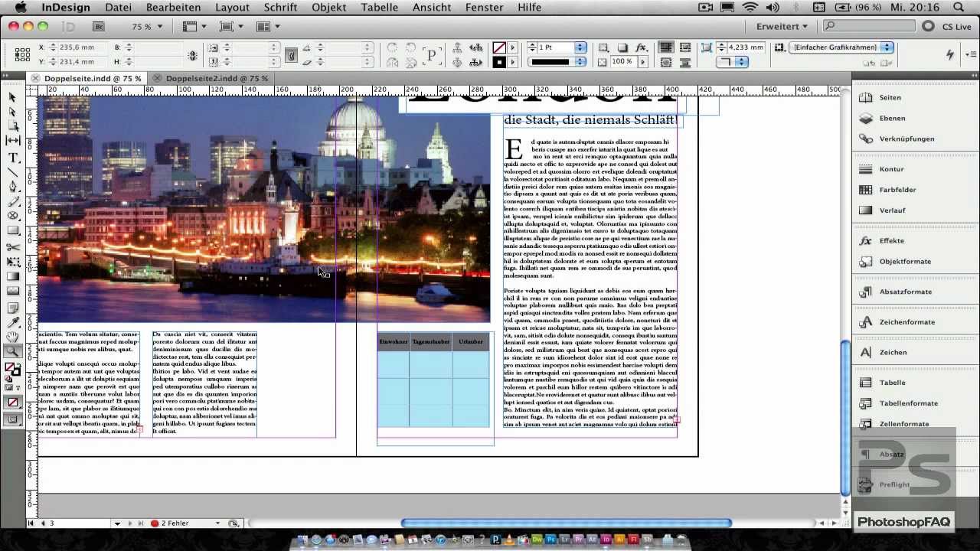980x551 pixels.
Task: Select the Scissors tool
Action: (12, 246)
